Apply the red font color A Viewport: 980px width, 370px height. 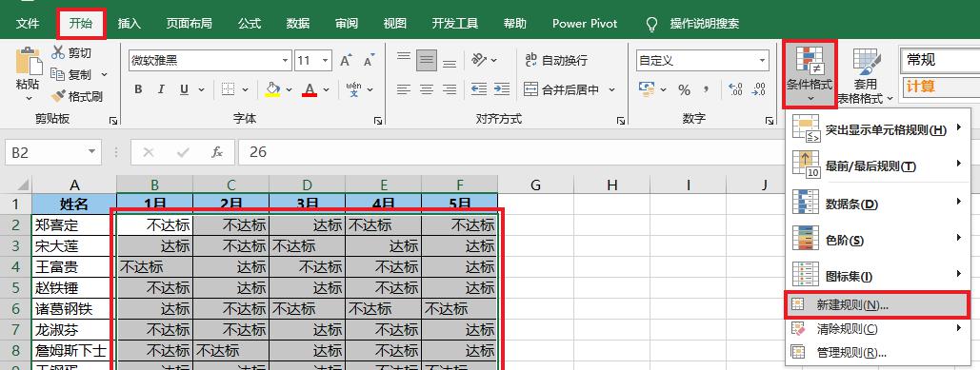(309, 89)
